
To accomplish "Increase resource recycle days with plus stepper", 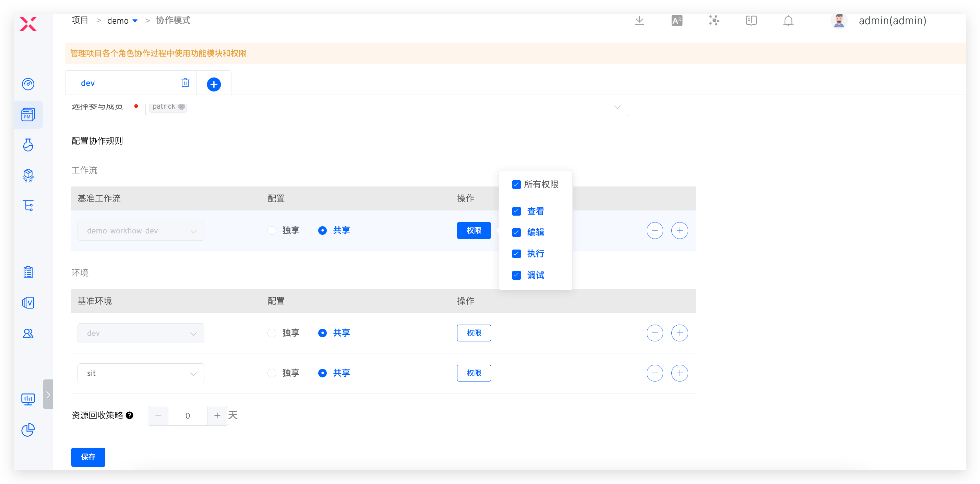I will point(217,415).
